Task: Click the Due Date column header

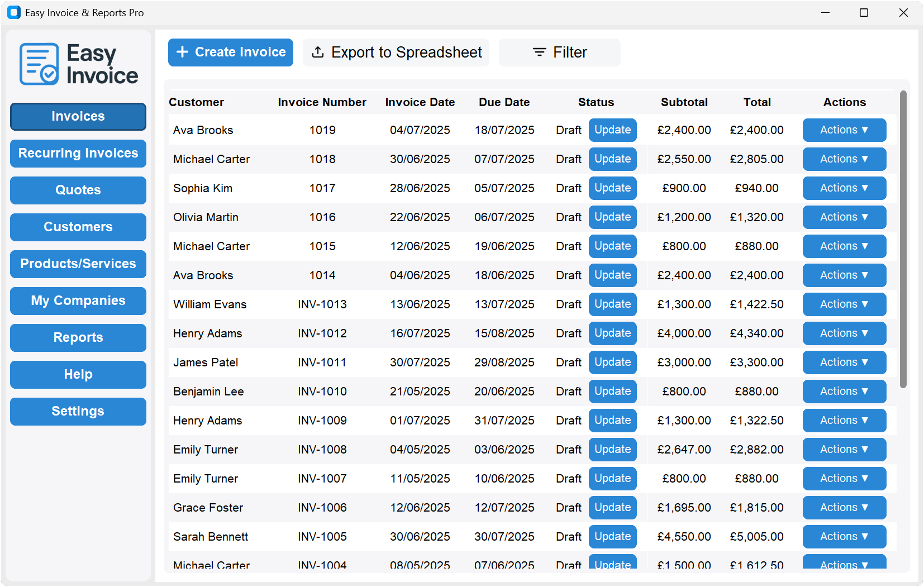Action: tap(504, 102)
